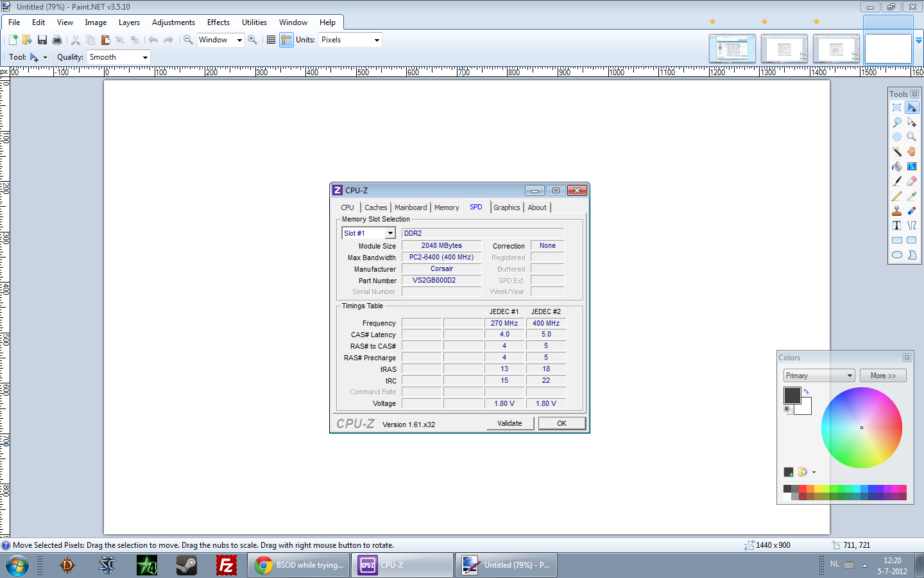Activate the Lasso Select tool
The image size is (924, 578).
point(897,122)
